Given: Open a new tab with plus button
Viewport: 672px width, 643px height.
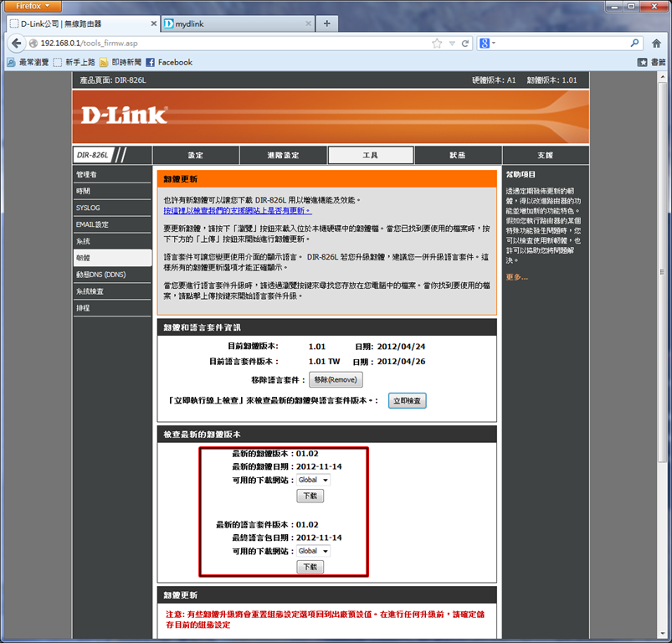Looking at the screenshot, I should click(326, 23).
